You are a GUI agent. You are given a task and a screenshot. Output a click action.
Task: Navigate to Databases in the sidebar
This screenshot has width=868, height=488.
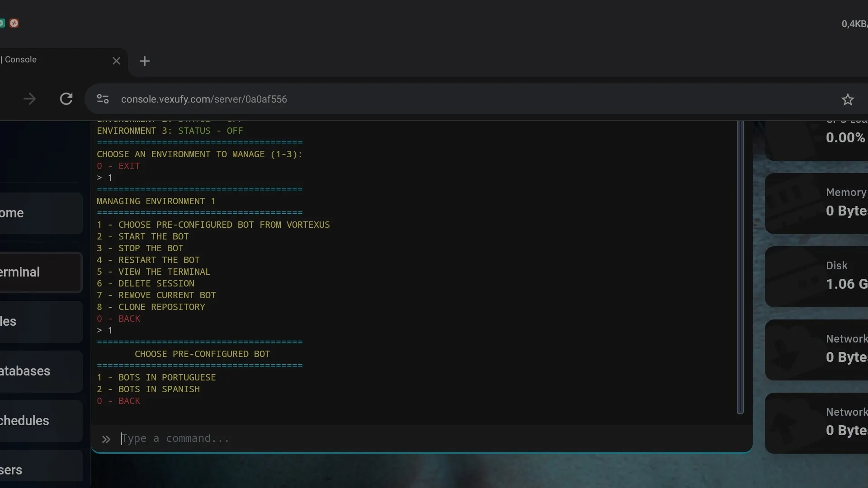pos(27,371)
